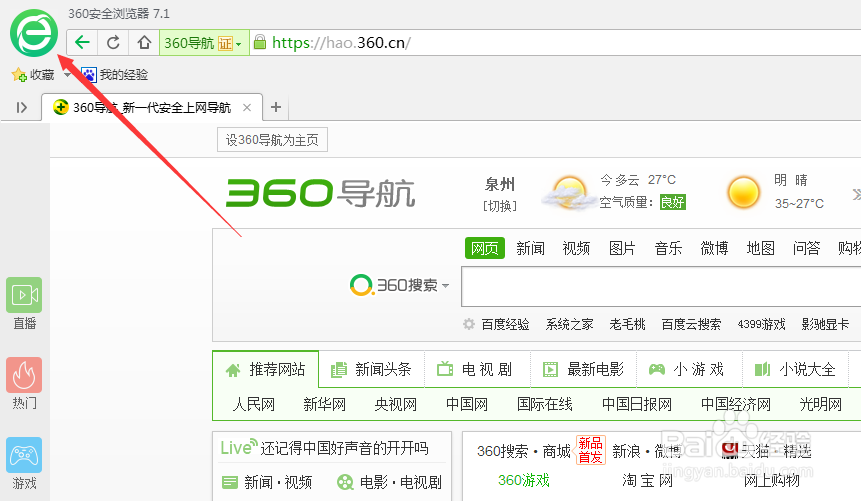Go back with the green arrow button
861x501 pixels.
click(82, 42)
